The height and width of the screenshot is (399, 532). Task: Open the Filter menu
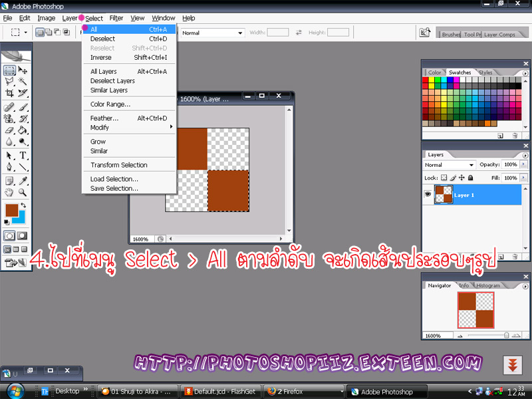(x=116, y=18)
